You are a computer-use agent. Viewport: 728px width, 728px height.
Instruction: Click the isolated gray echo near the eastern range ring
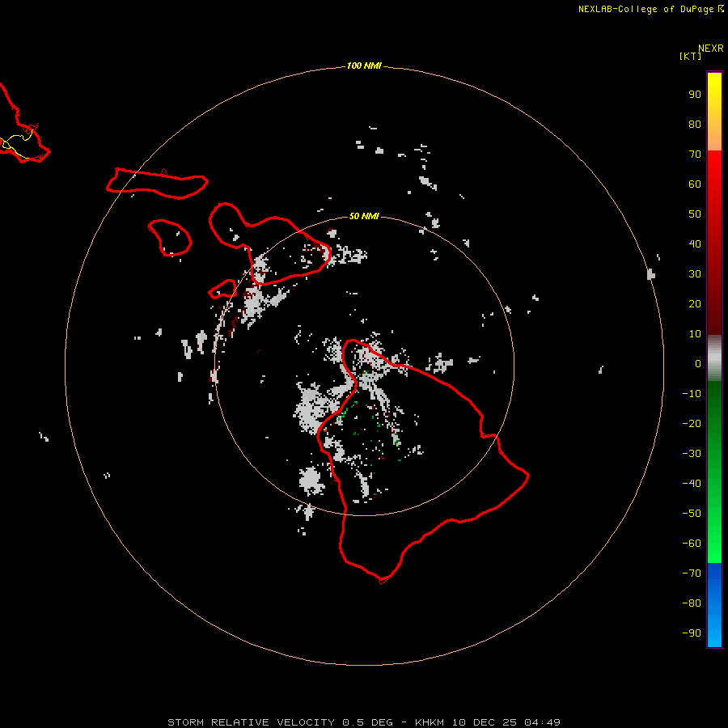[x=651, y=274]
